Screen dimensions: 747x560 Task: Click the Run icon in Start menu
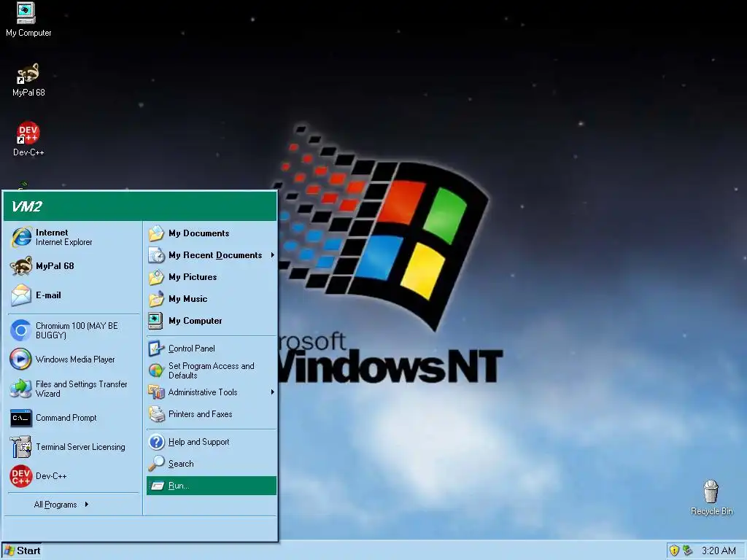158,486
